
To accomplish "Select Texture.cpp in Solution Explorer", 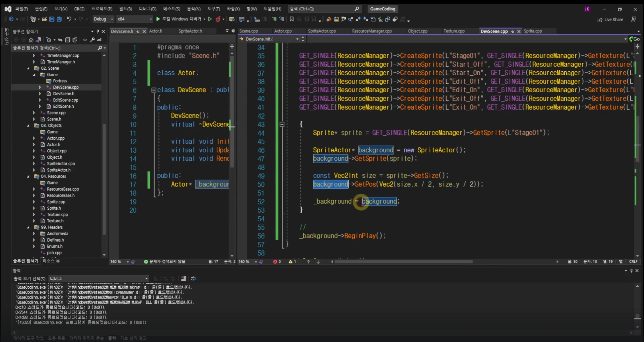I will coord(57,214).
